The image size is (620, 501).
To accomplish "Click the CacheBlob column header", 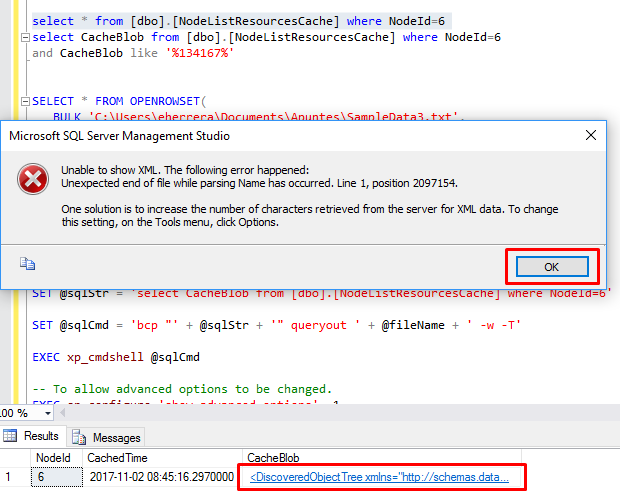I will (x=382, y=458).
